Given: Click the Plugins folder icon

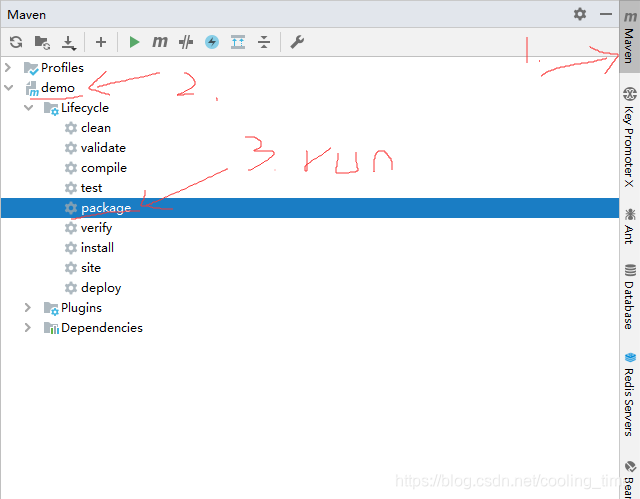Looking at the screenshot, I should [x=51, y=308].
